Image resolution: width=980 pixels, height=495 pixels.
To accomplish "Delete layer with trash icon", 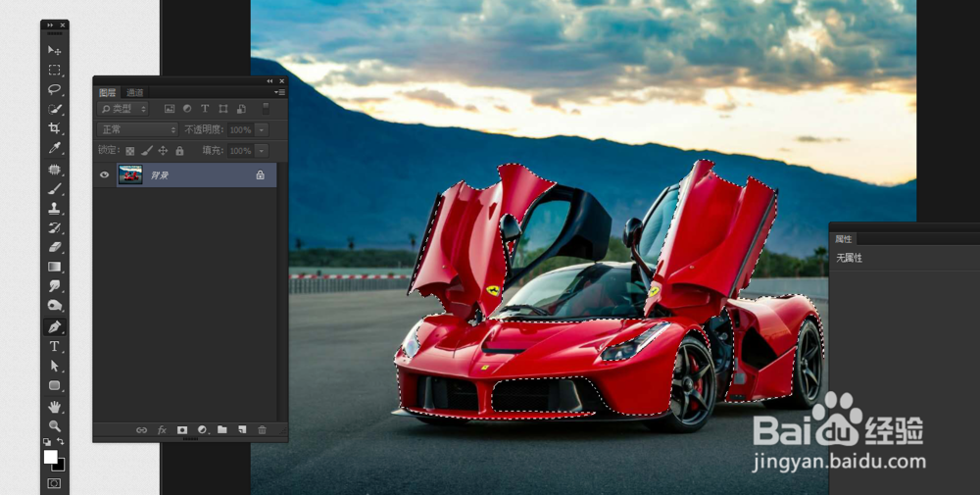I will (262, 430).
